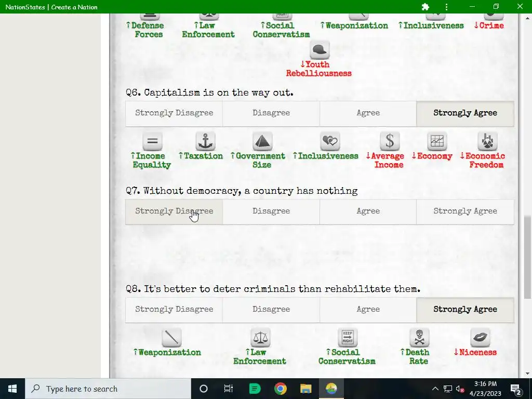Viewport: 532px width, 399px height.
Task: Open the clock showing 3:16 PM
Action: [486, 389]
